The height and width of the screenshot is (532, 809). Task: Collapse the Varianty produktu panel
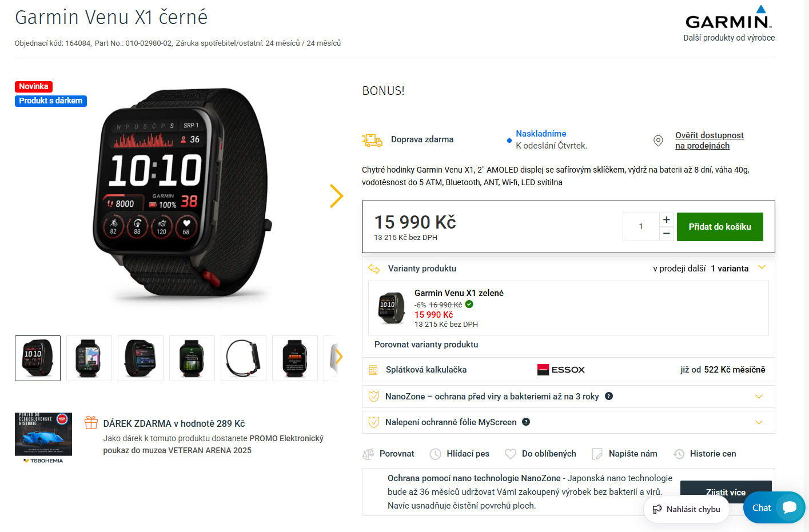[x=762, y=267]
